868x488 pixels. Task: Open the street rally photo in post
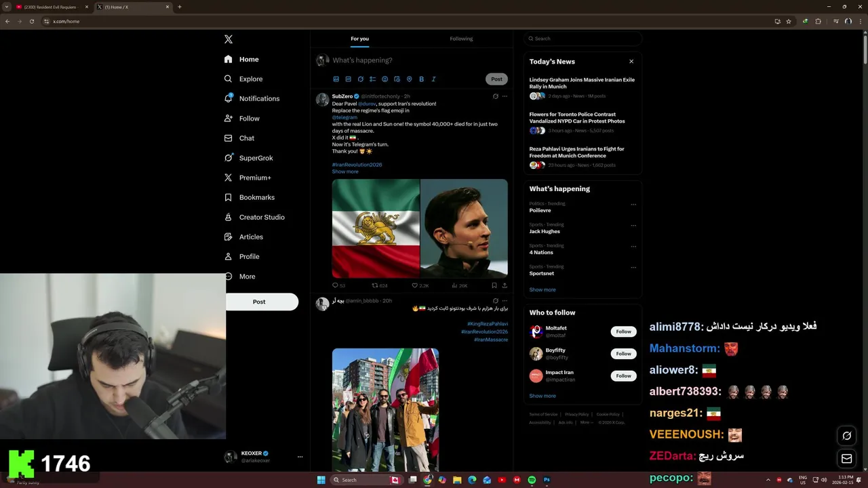(385, 409)
